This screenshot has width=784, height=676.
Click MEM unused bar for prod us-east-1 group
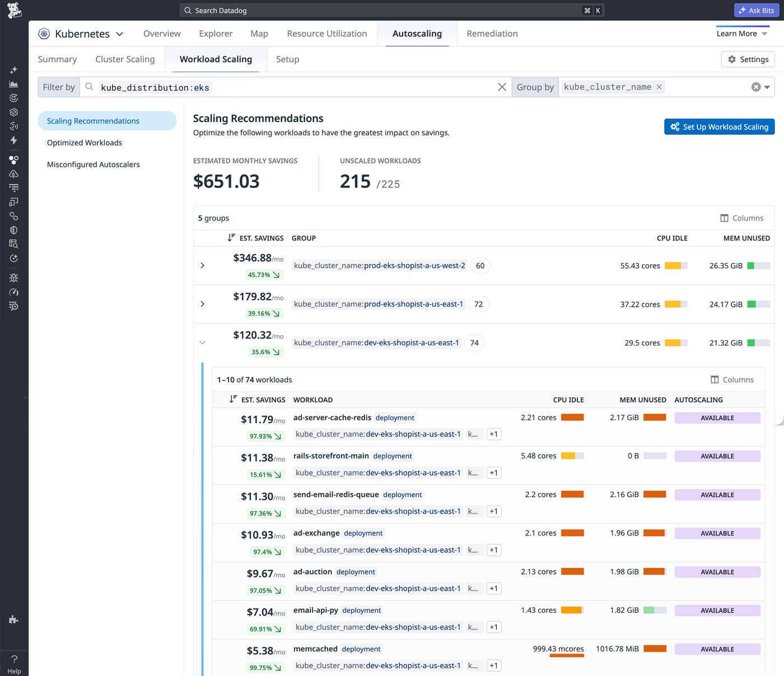tap(759, 304)
